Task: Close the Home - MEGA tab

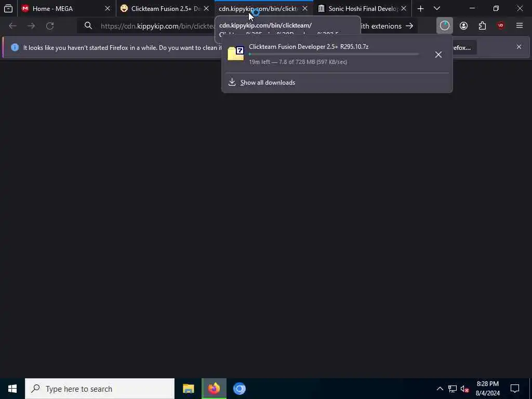Action: pos(108,8)
